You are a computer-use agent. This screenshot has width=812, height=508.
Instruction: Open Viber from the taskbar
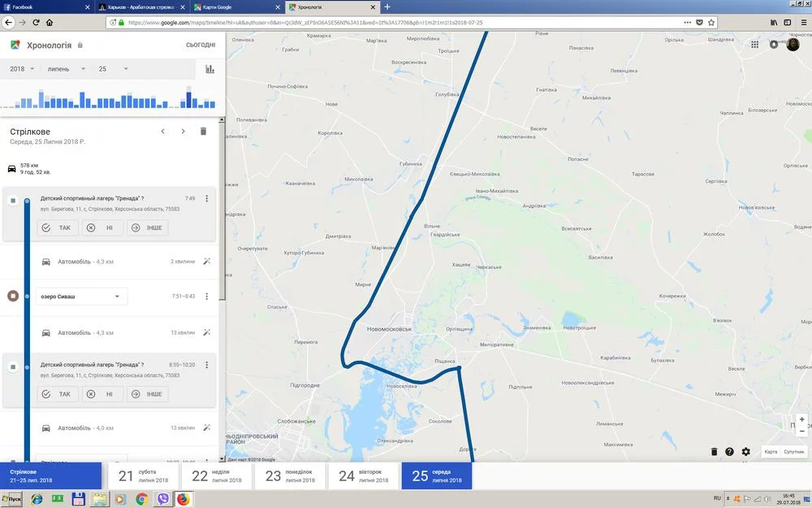click(162, 499)
